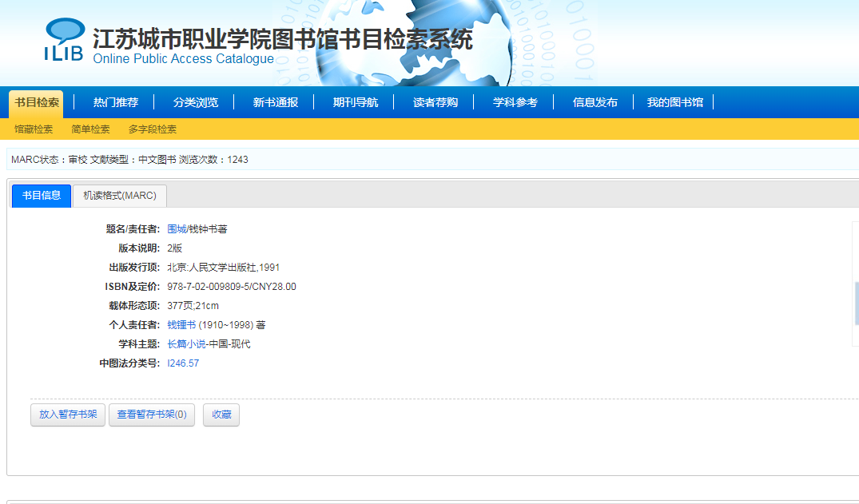Open the 热门推荐 menu item
The image size is (859, 504).
[x=116, y=102]
